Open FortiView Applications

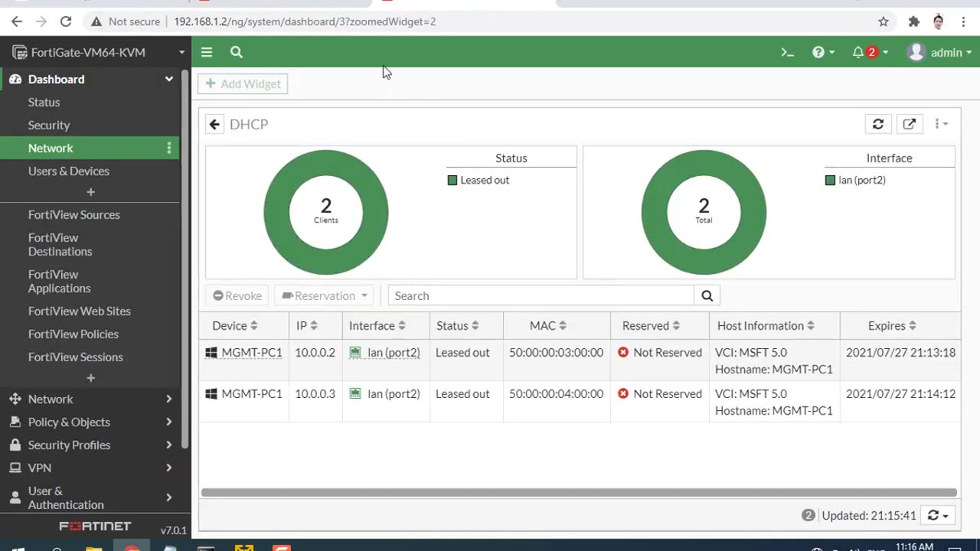click(x=59, y=282)
